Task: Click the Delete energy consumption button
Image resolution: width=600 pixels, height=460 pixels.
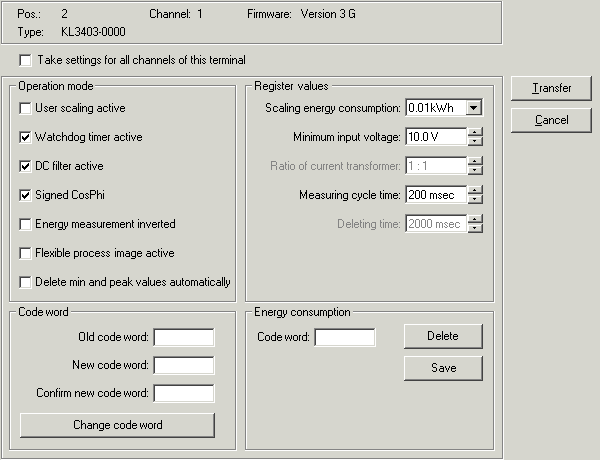Action: (x=443, y=336)
